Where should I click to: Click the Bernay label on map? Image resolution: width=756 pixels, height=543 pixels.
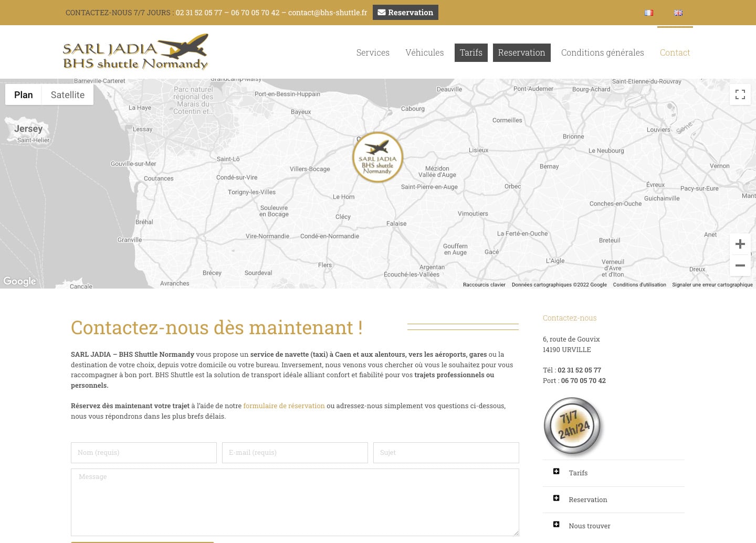pyautogui.click(x=549, y=166)
